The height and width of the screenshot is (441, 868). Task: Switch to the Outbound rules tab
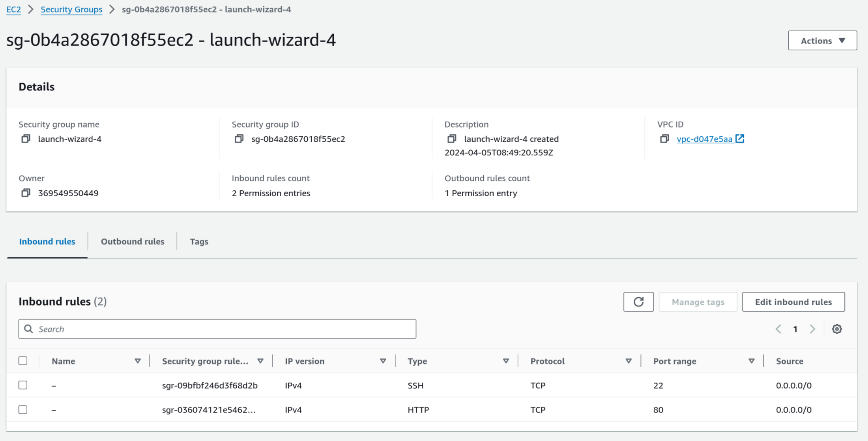[x=132, y=241]
